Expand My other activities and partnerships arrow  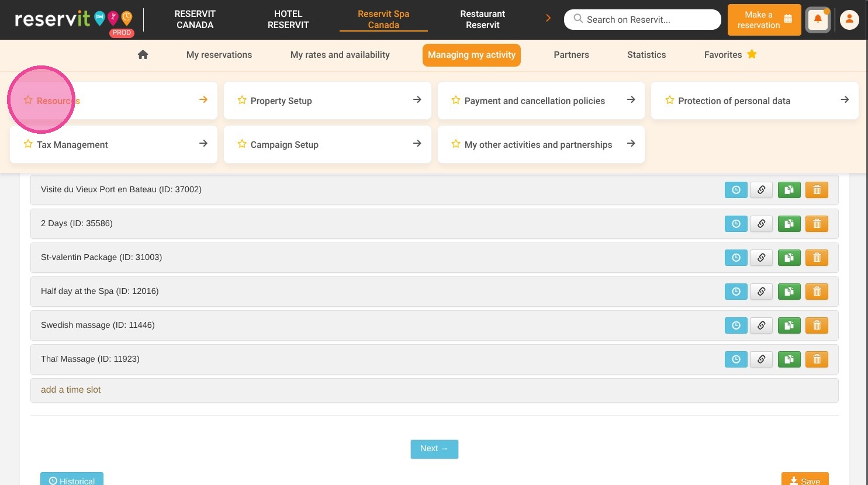point(631,144)
